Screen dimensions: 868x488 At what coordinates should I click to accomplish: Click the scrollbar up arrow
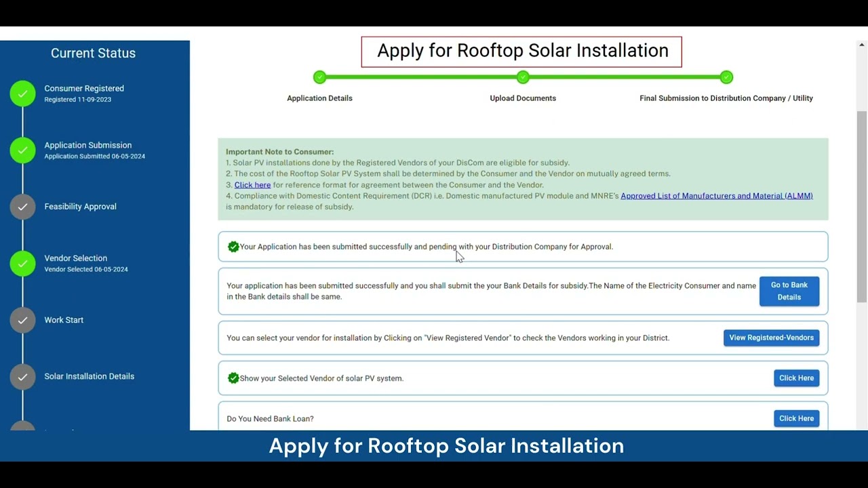click(862, 45)
